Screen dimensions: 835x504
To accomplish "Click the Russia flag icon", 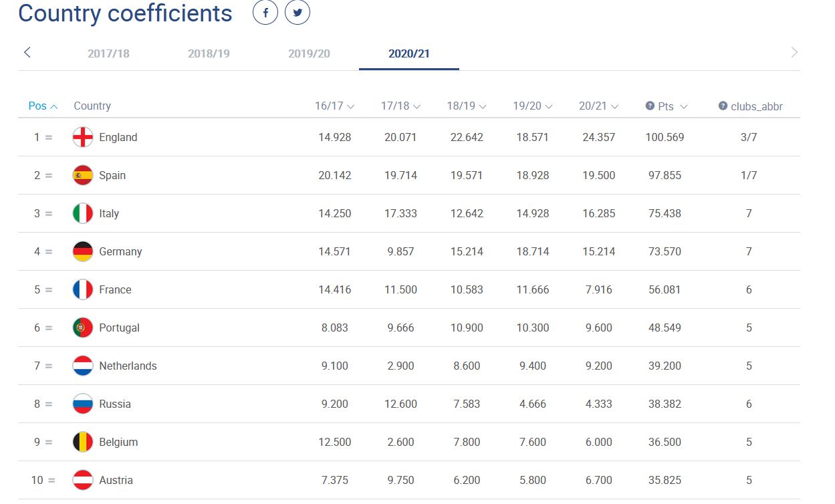I will pyautogui.click(x=83, y=404).
